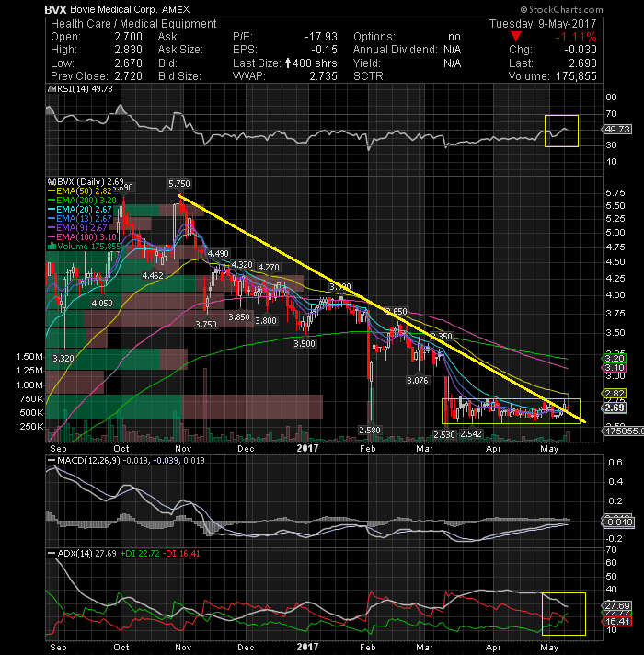Click the 3.076 price label

click(418, 380)
